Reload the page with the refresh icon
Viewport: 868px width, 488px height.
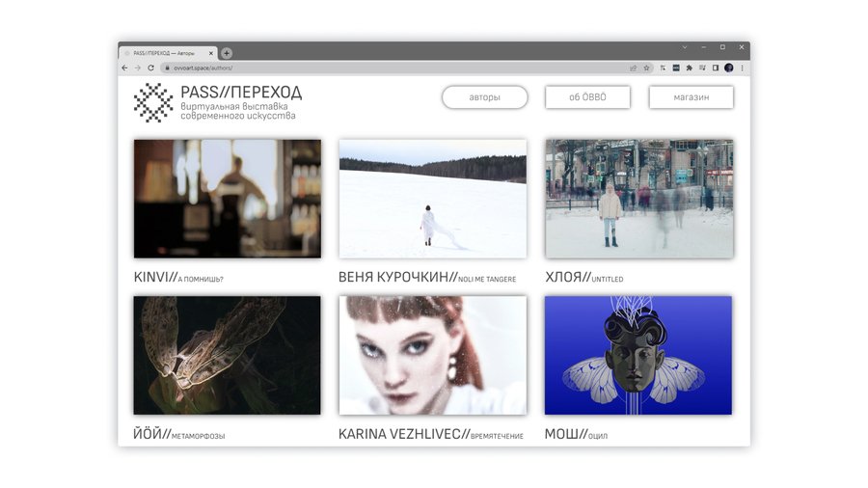click(x=150, y=68)
